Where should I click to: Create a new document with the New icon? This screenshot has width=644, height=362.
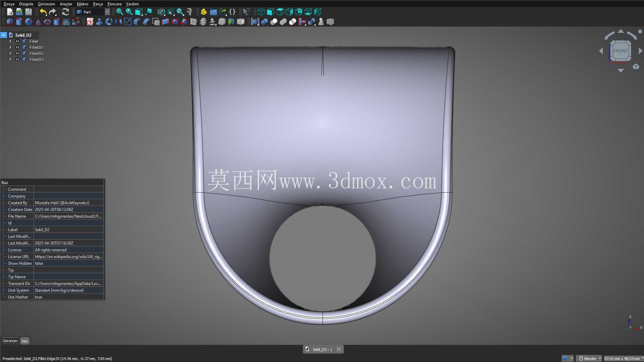10,12
